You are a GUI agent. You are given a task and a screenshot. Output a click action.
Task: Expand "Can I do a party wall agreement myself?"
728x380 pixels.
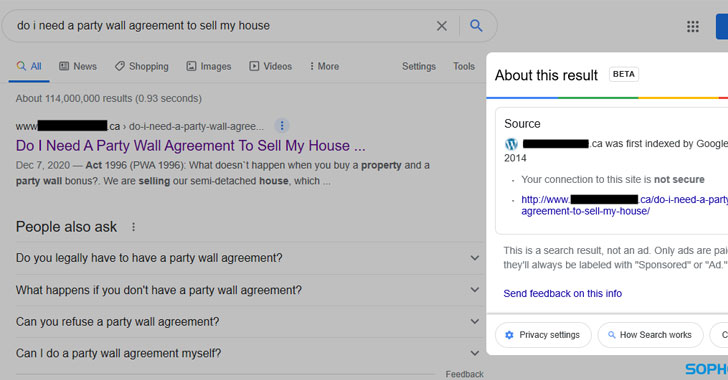coord(248,353)
